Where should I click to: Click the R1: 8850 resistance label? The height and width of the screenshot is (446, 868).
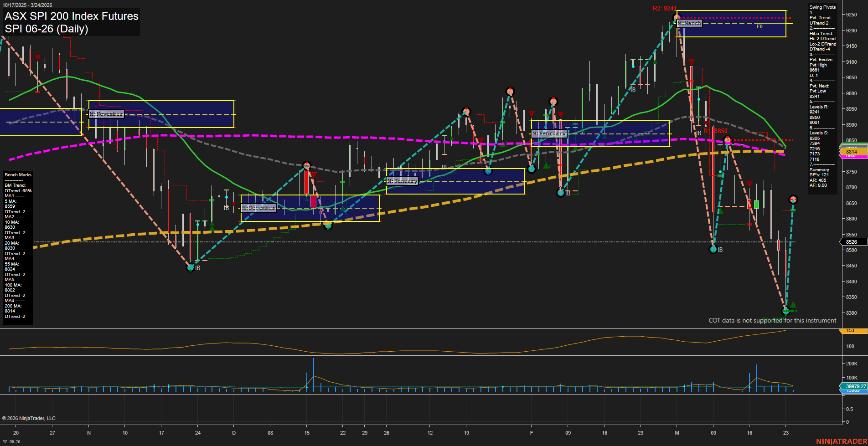point(714,130)
